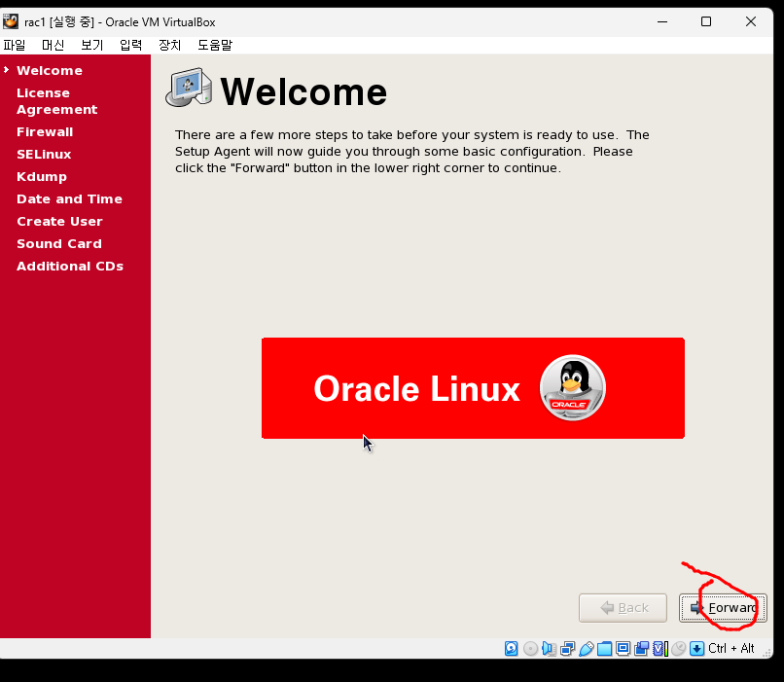
Task: Click the computer icon beside Welcome heading
Action: point(189,88)
